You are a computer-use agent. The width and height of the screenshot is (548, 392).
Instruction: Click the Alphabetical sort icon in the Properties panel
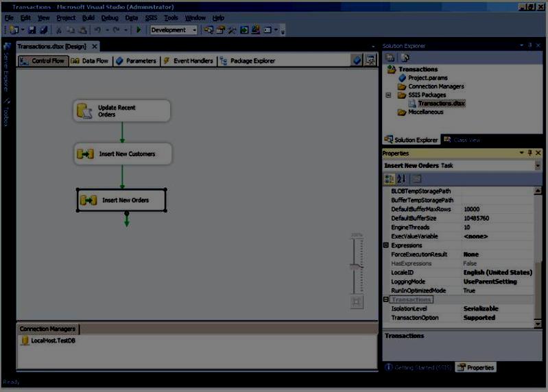[401, 179]
